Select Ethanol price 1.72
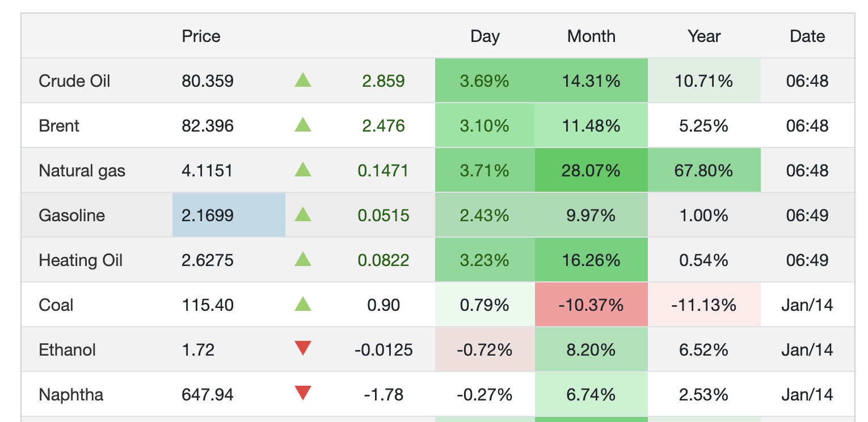This screenshot has width=868, height=422. tap(198, 350)
